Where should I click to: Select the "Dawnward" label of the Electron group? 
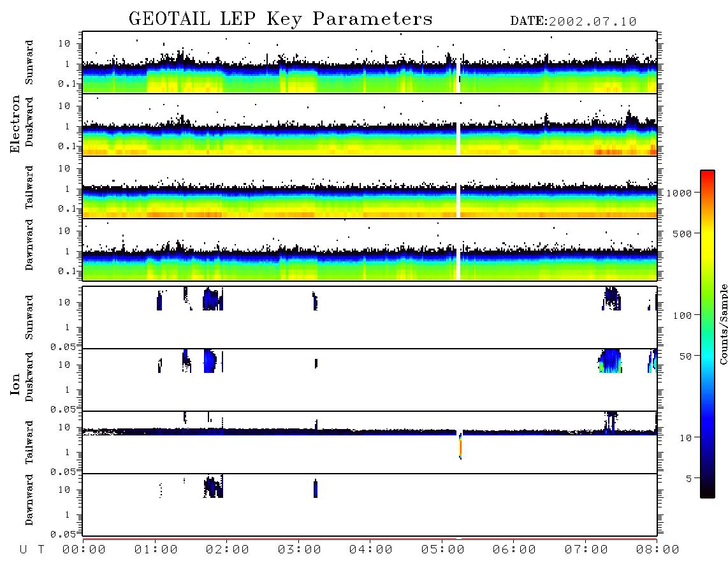[x=29, y=245]
